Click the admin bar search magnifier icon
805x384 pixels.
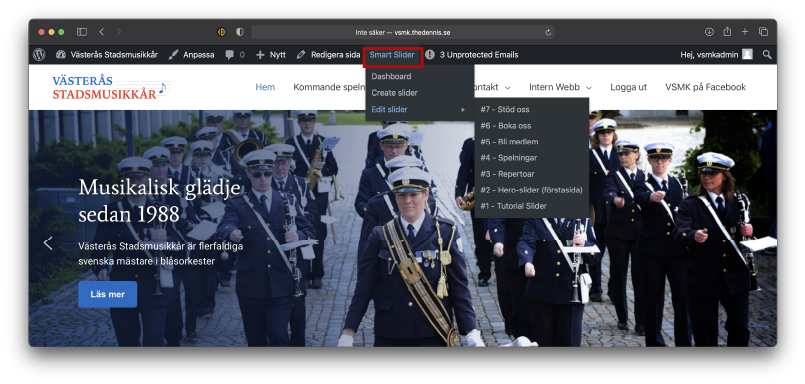pos(767,54)
